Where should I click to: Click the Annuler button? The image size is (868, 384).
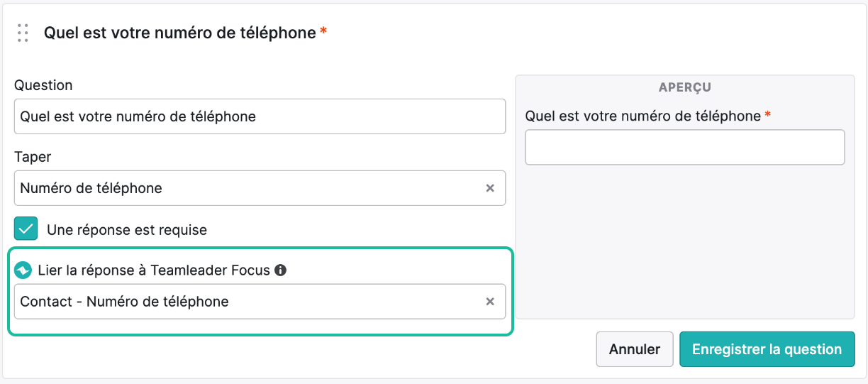635,349
